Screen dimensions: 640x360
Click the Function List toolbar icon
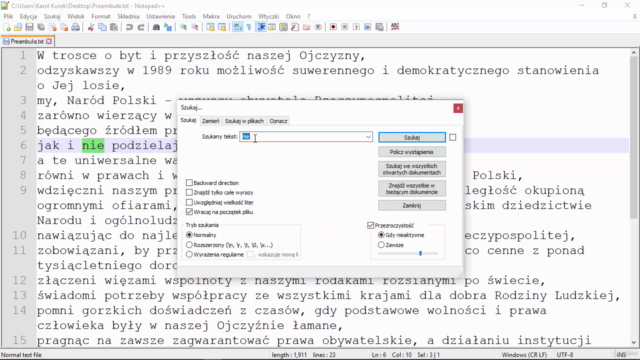point(295,27)
